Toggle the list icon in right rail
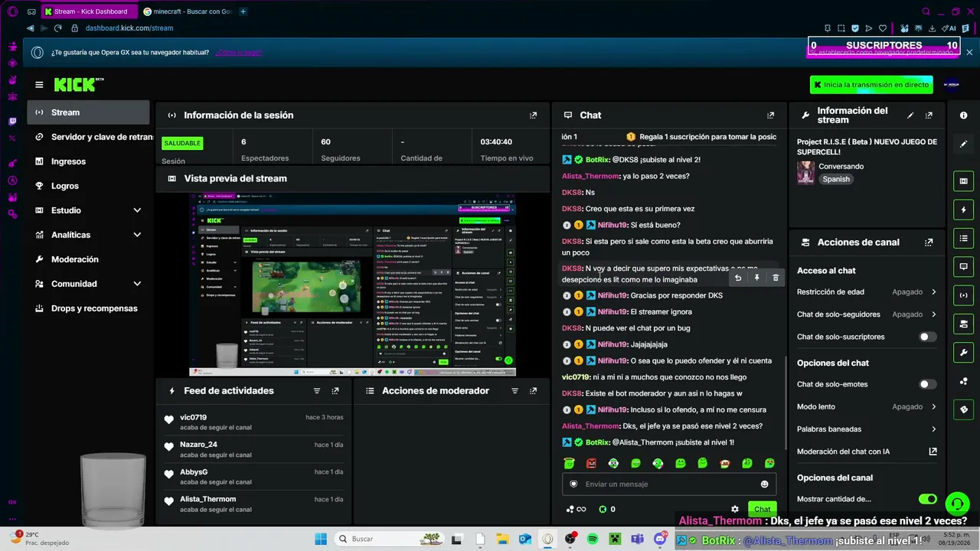Image resolution: width=980 pixels, height=551 pixels. [x=964, y=239]
